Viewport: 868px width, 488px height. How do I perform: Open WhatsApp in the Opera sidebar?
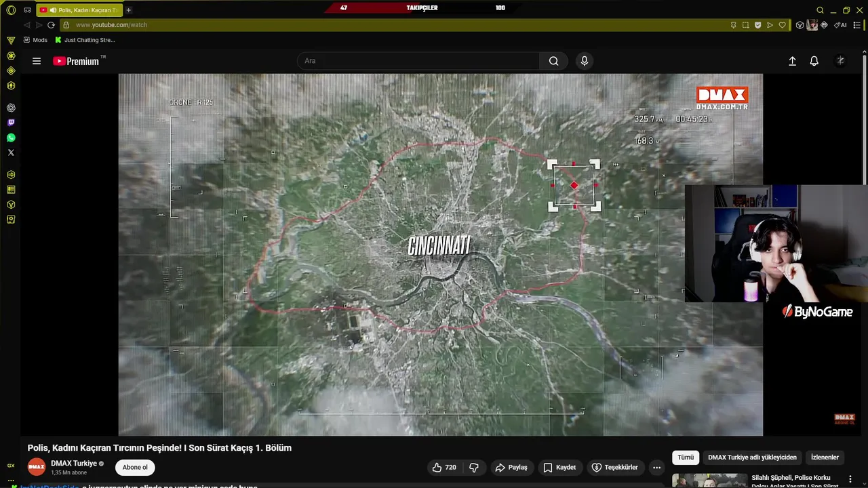pyautogui.click(x=11, y=138)
